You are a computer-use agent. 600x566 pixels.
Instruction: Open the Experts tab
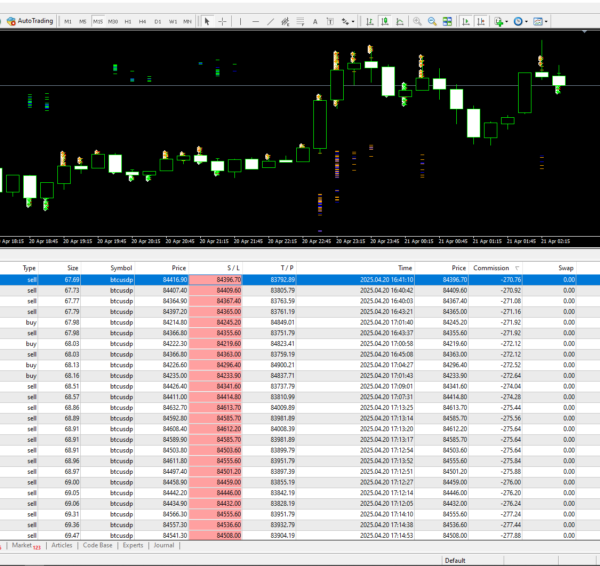132,546
